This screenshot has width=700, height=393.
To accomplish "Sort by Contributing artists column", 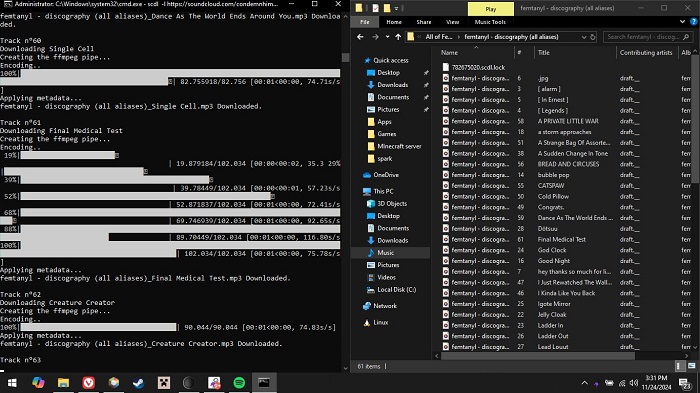I will (x=646, y=53).
